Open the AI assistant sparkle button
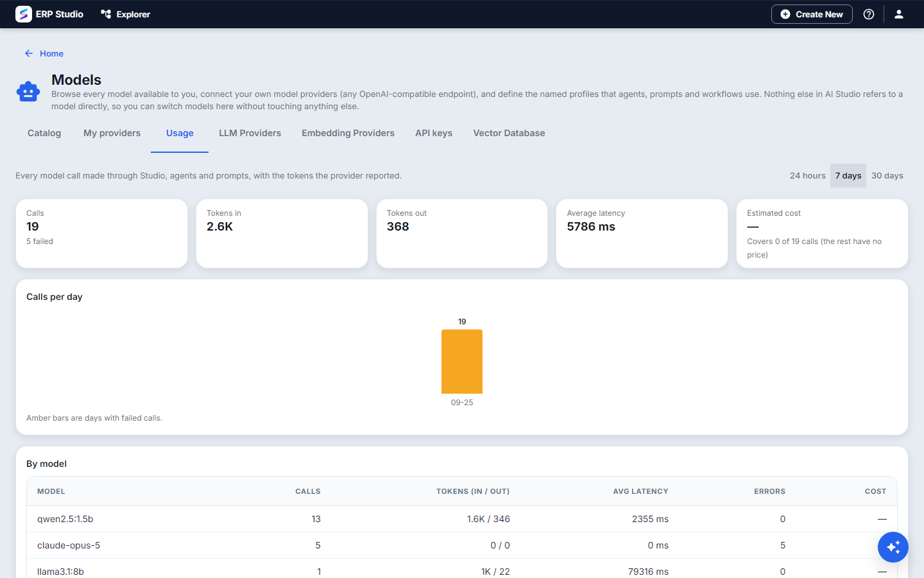Viewport: 924px width, 578px height. pos(893,547)
